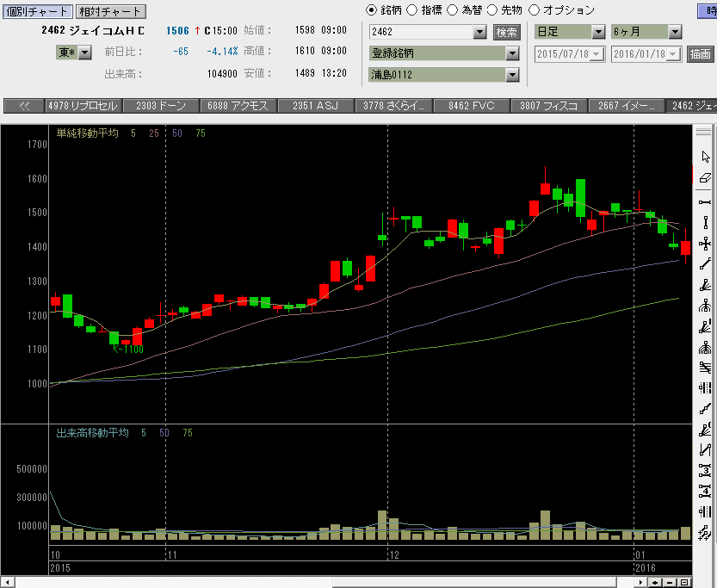Open the 2015/07/18 start date picker
This screenshot has height=588, width=717.
596,54
